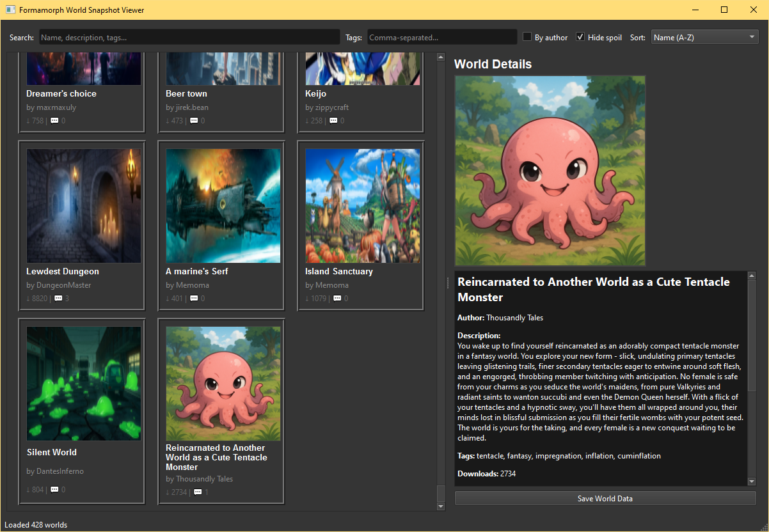The height and width of the screenshot is (532, 769).
Task: Click the comment icon on Keijo card
Action: (333, 121)
